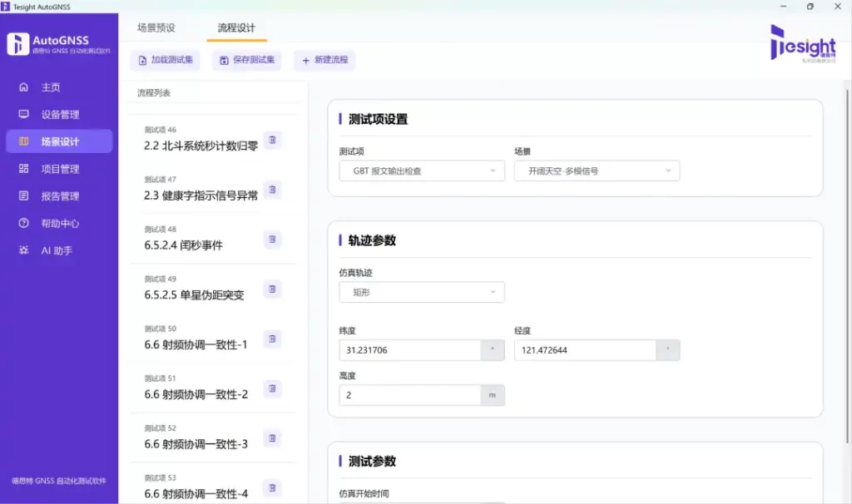The width and height of the screenshot is (852, 504).
Task: Open the AI 助手 sidebar item
Action: [x=59, y=250]
